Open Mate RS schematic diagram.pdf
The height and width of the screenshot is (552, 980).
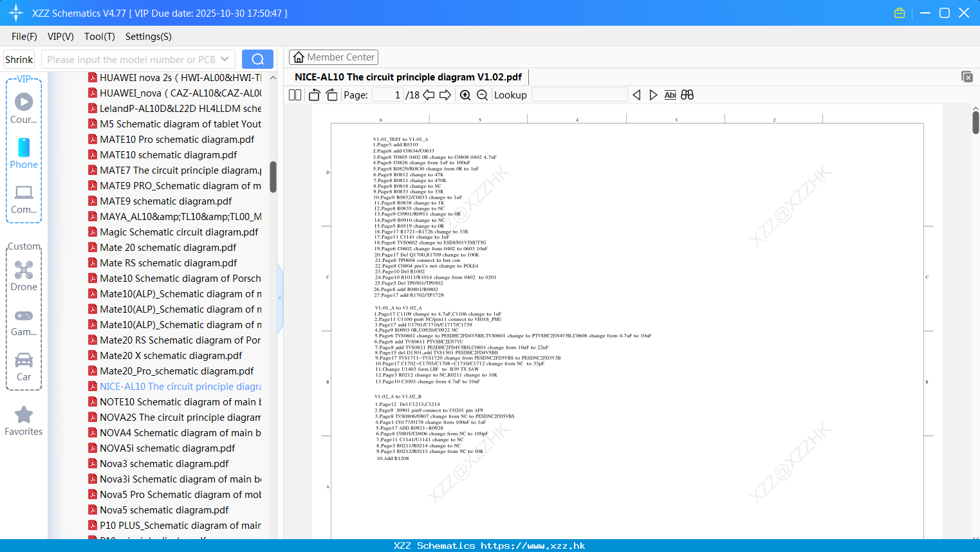point(168,263)
